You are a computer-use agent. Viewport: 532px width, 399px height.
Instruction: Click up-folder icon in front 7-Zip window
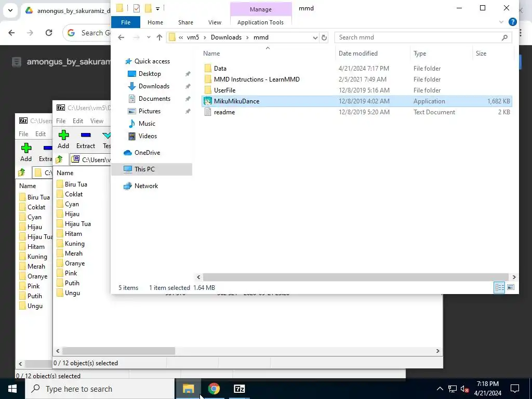coord(59,159)
